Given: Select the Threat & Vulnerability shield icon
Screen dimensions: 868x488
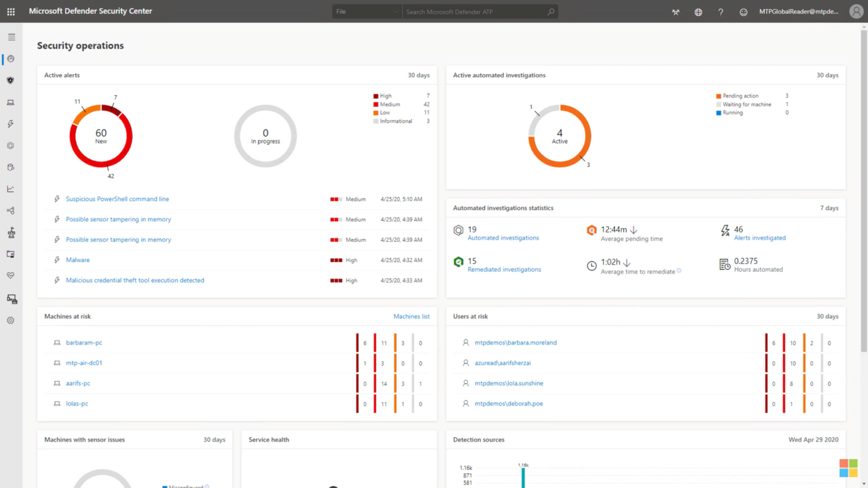Looking at the screenshot, I should 10,80.
